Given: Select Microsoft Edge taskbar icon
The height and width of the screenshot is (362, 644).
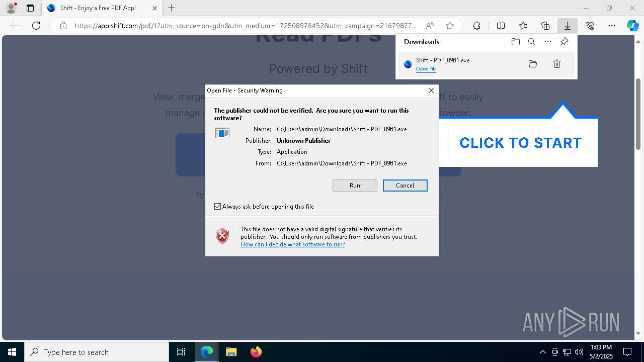Looking at the screenshot, I should 207,352.
